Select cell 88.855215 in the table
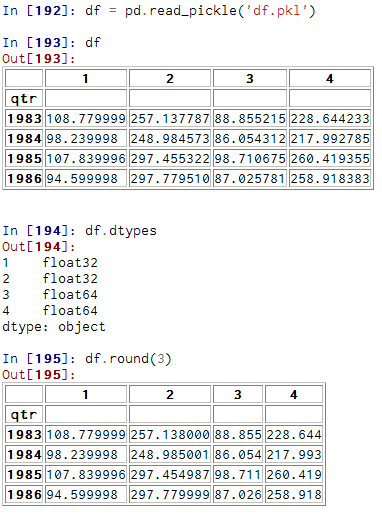The height and width of the screenshot is (519, 382). [x=250, y=119]
